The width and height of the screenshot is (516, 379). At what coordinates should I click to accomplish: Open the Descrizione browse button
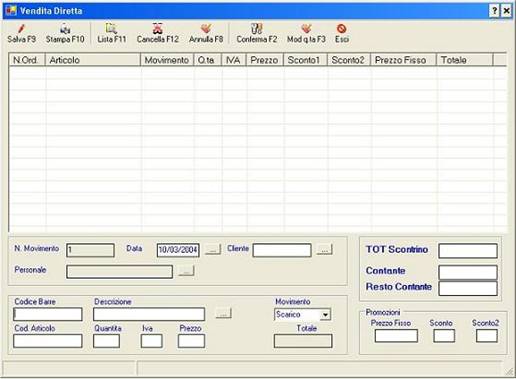pos(223,313)
